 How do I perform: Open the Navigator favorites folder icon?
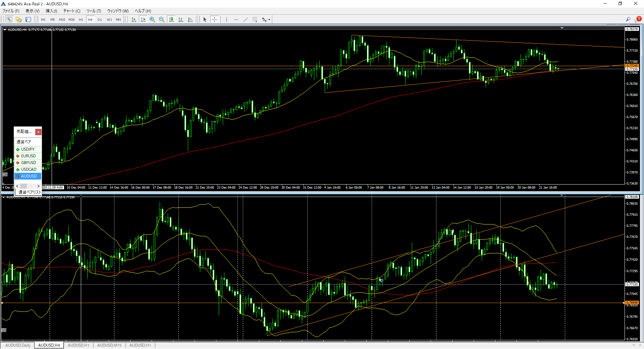point(19,19)
